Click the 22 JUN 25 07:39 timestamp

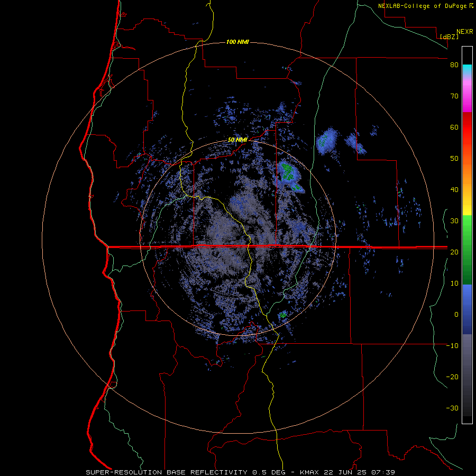click(x=359, y=472)
